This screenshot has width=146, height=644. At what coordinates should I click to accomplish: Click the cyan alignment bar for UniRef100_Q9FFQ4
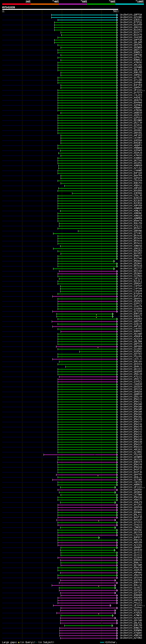pos(85,15)
